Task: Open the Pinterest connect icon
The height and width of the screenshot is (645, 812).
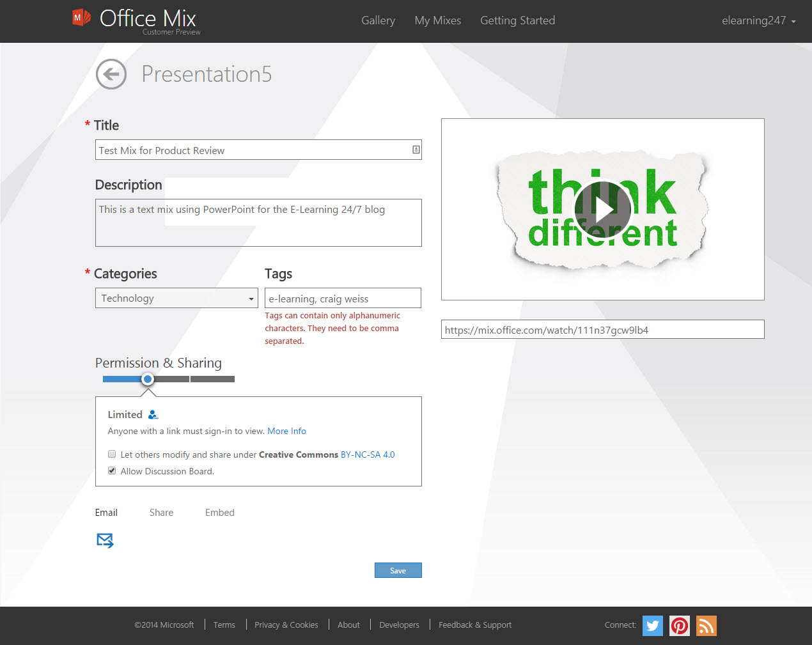Action: tap(679, 626)
